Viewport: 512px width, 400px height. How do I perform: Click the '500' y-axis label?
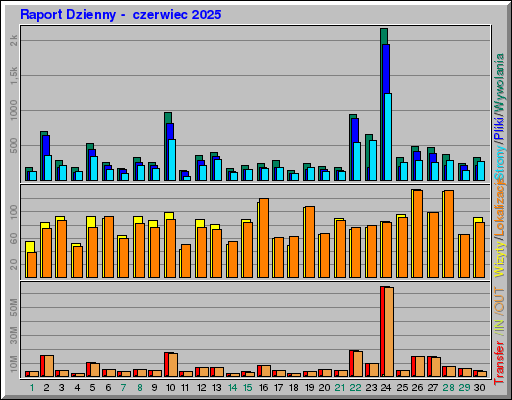click(x=14, y=146)
